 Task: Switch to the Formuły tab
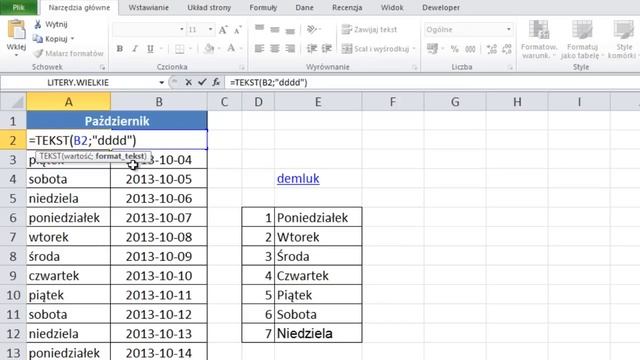click(263, 7)
